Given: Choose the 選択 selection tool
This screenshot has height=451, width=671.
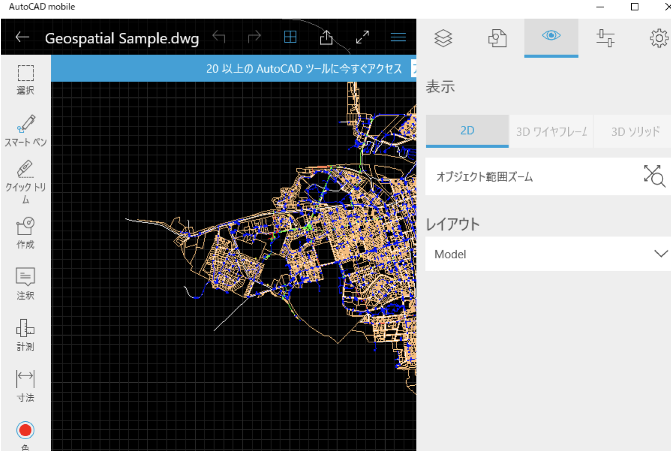Looking at the screenshot, I should [x=26, y=80].
